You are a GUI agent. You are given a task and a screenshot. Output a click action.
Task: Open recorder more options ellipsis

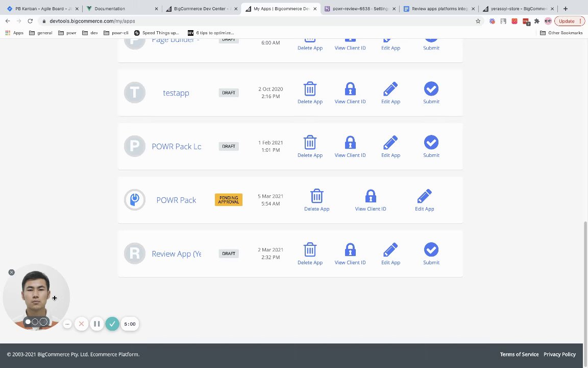pos(67,324)
